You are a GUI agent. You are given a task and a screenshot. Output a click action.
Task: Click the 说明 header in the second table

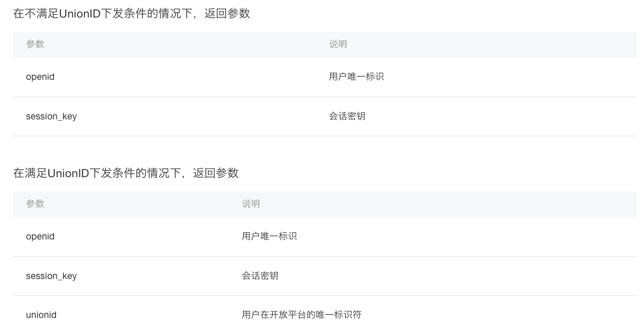[x=251, y=204]
